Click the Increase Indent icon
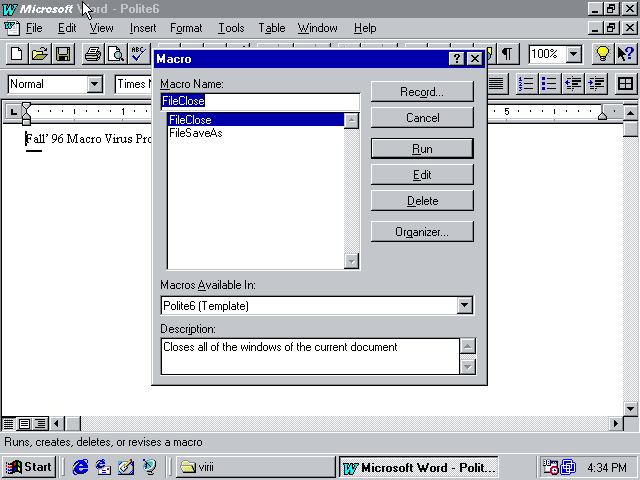The width and height of the screenshot is (640, 480). point(596,84)
